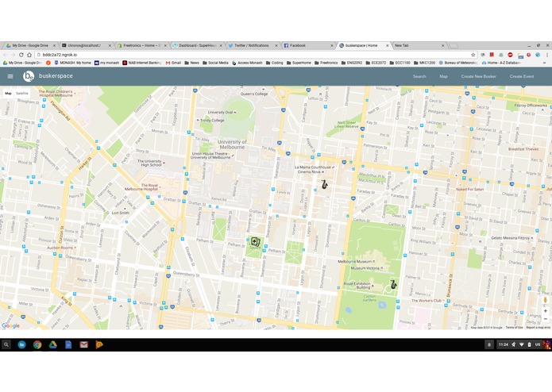552x392 pixels.
Task: Select saxophone busker marker near Cinema Nova
Action: coord(325,184)
